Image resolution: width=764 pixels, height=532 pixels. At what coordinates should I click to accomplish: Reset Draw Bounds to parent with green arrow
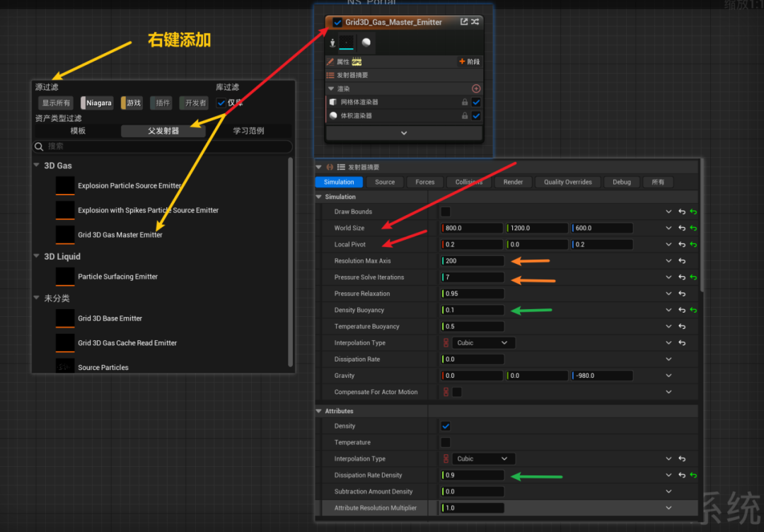(693, 212)
